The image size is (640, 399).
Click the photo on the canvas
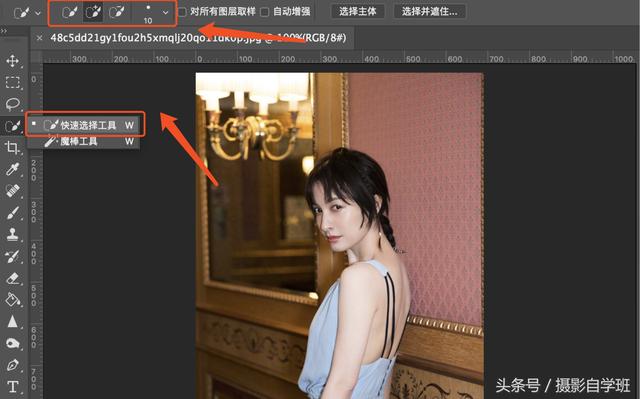[x=340, y=235]
